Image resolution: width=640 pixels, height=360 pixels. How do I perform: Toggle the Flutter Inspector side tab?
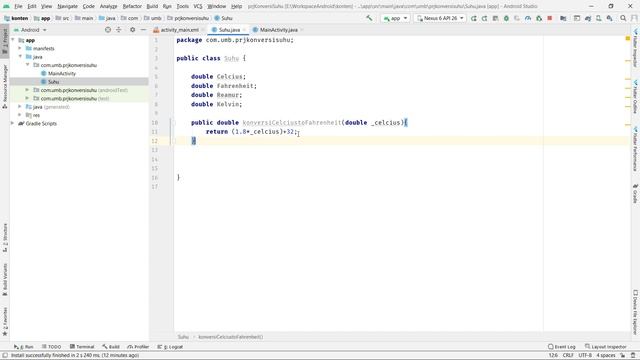pos(636,47)
